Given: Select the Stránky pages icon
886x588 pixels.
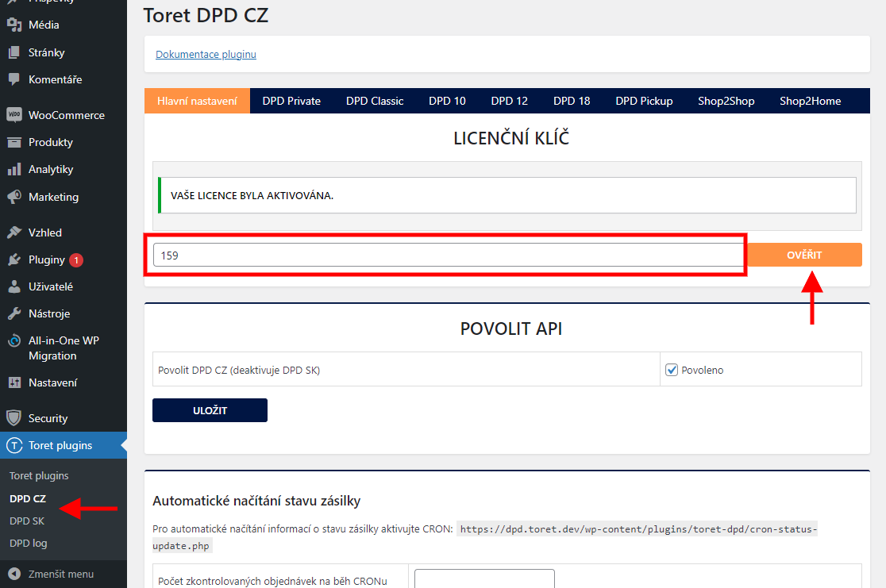Looking at the screenshot, I should point(16,52).
